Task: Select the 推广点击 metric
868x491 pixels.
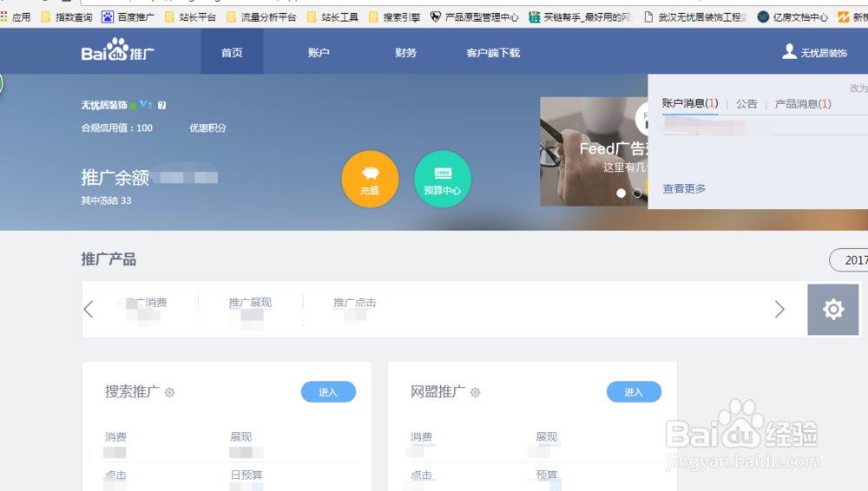Action: pyautogui.click(x=354, y=303)
